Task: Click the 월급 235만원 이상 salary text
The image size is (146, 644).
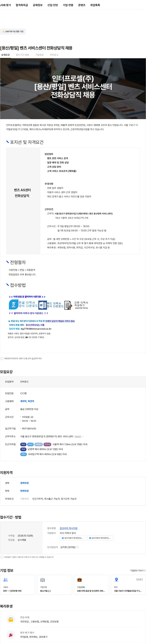Action: pyautogui.click(x=29, y=409)
